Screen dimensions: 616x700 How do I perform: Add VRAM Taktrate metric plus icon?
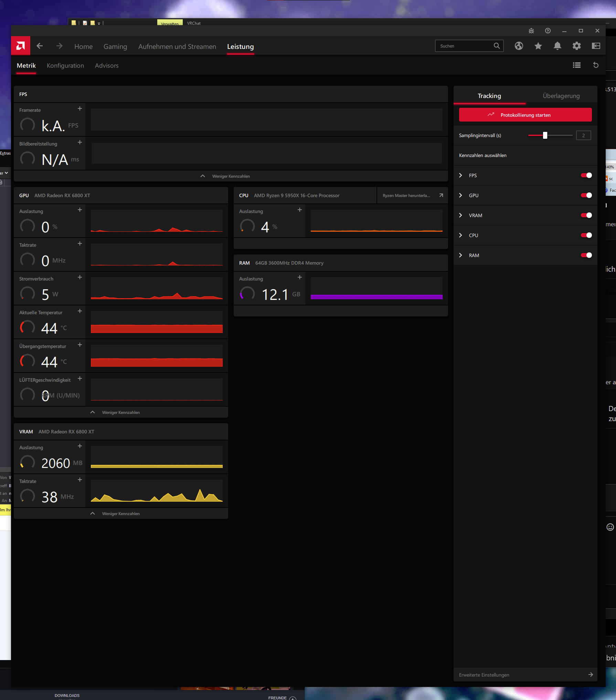point(80,480)
